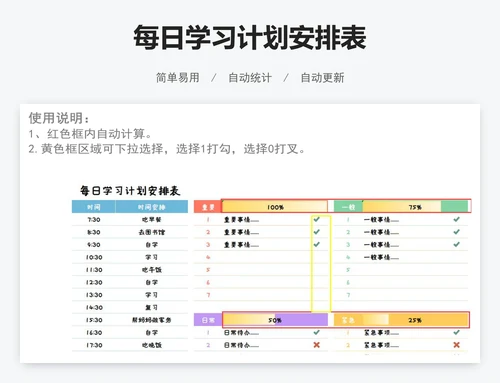Select the second 紧急事项 entry
This screenshot has height=383, width=500.
[x=381, y=345]
